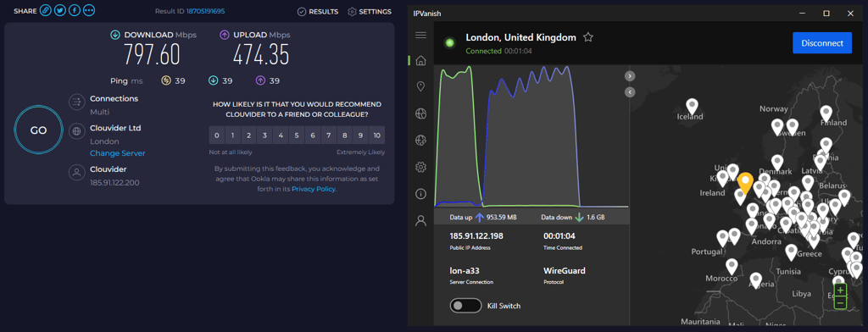This screenshot has width=868, height=332.
Task: Click Change Server link
Action: coord(118,153)
